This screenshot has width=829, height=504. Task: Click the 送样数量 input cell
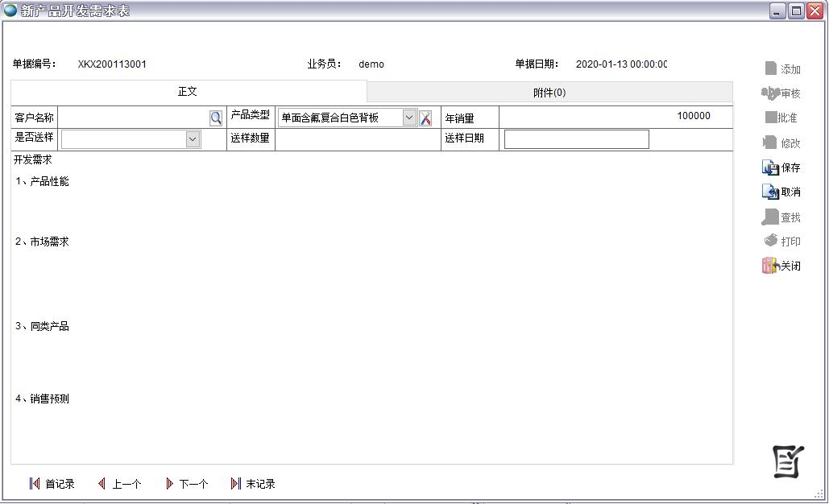click(357, 138)
